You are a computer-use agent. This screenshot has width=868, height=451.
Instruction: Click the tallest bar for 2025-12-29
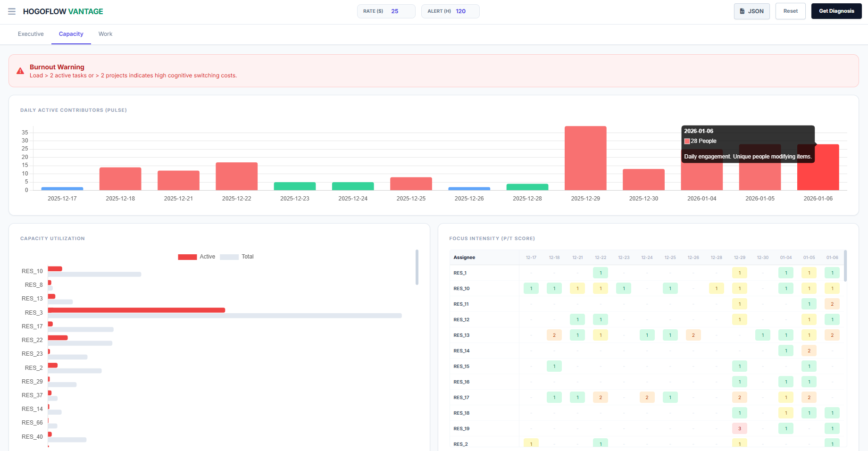tap(585, 158)
